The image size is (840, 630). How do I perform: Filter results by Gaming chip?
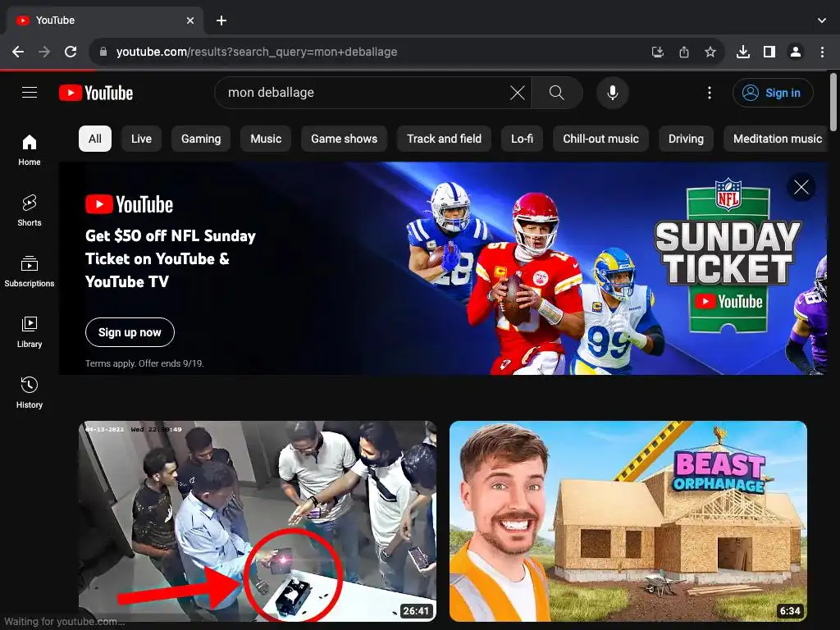point(201,139)
